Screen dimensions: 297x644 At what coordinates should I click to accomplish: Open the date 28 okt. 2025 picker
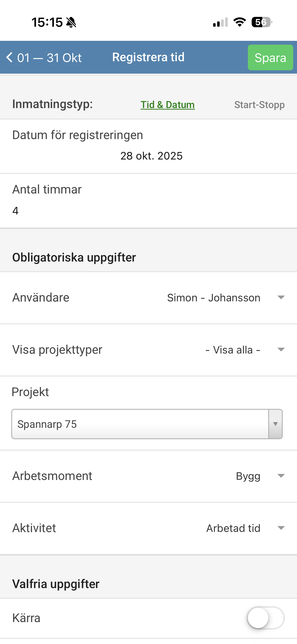[x=151, y=156]
